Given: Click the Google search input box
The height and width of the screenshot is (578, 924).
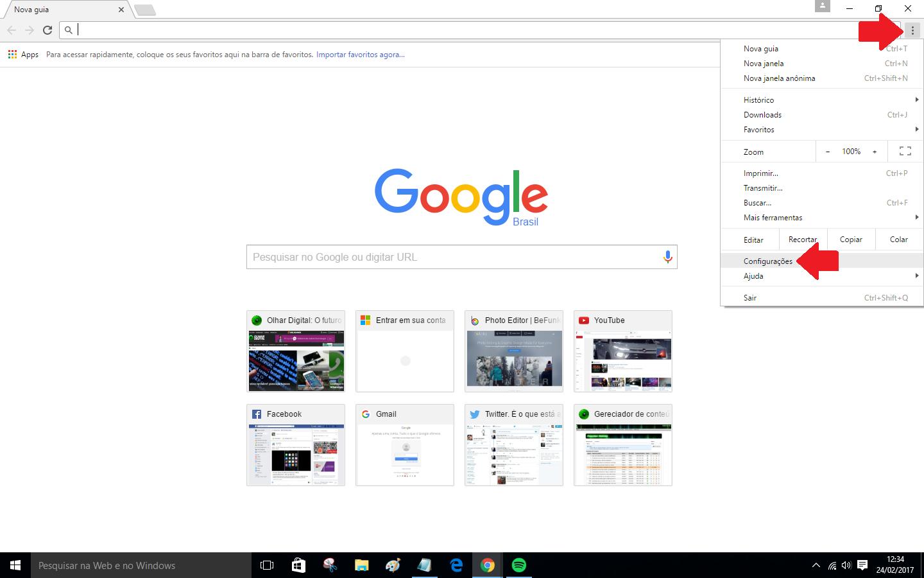Looking at the screenshot, I should [452, 257].
